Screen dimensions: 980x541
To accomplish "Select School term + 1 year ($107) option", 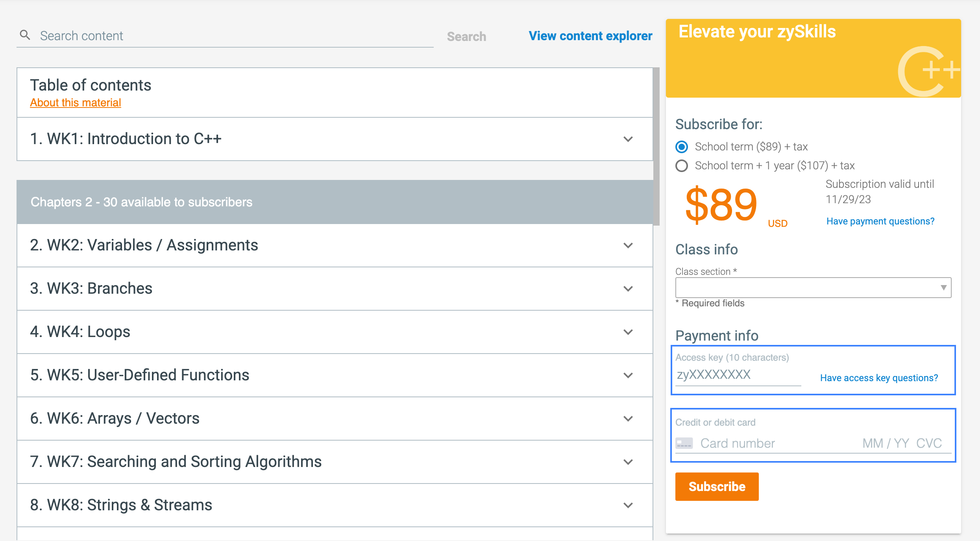I will click(x=682, y=166).
